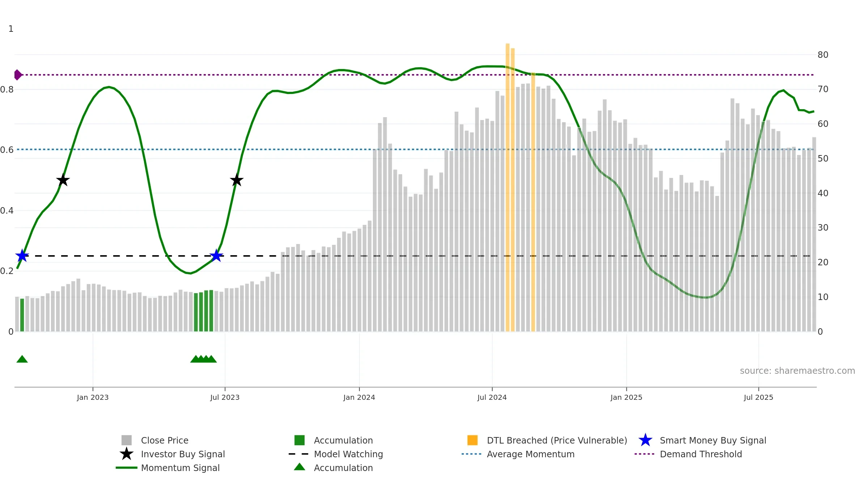Click the cluster of green accumulation triangles
This screenshot has height=488, width=868.
[204, 359]
